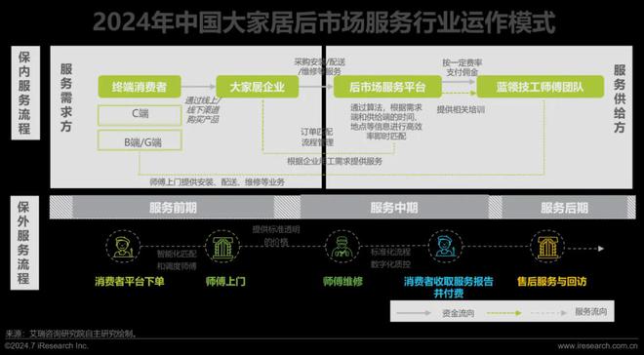Select the 蓝领技工师傅团队 green box
The image size is (644, 355).
click(541, 87)
